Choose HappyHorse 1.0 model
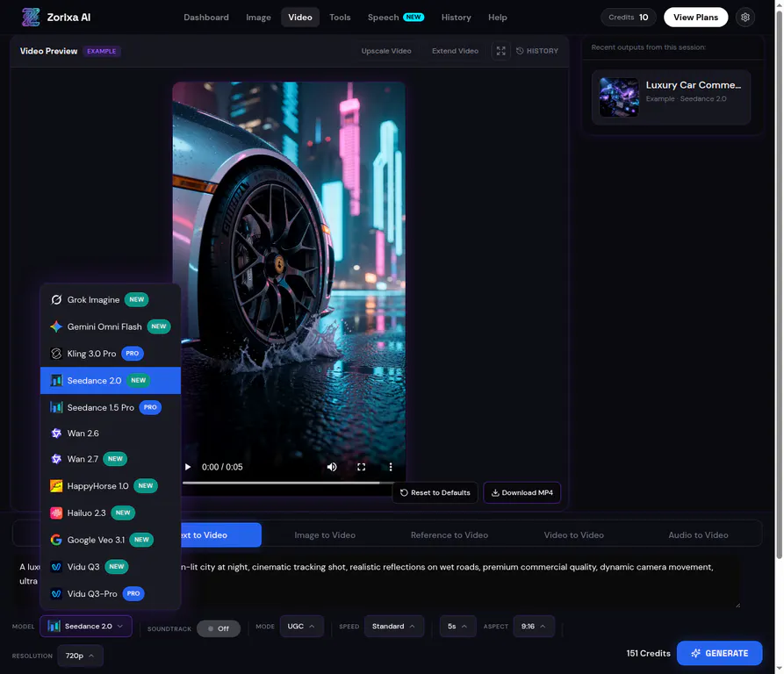Screen dimensions: 784x674 [x=111, y=486]
